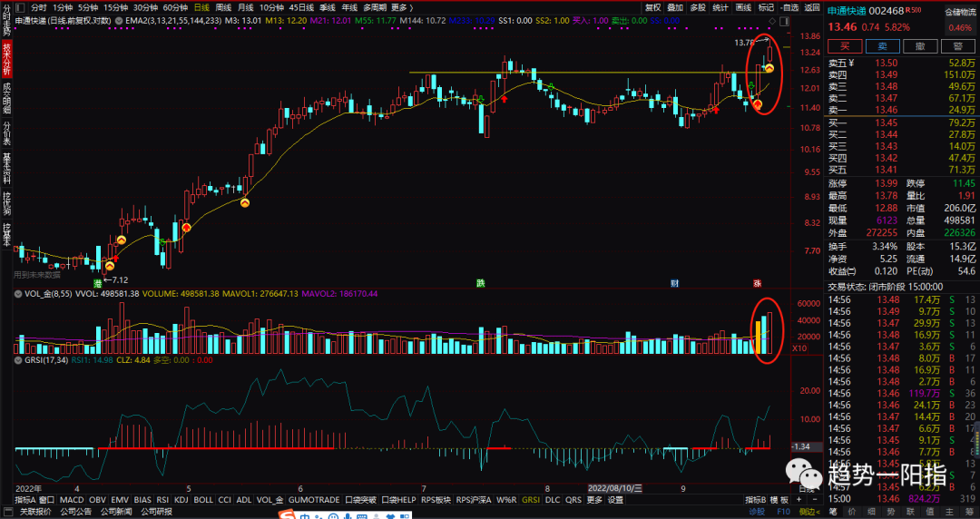Select the 15分钟 period
980x519 pixels.
tap(115, 7)
